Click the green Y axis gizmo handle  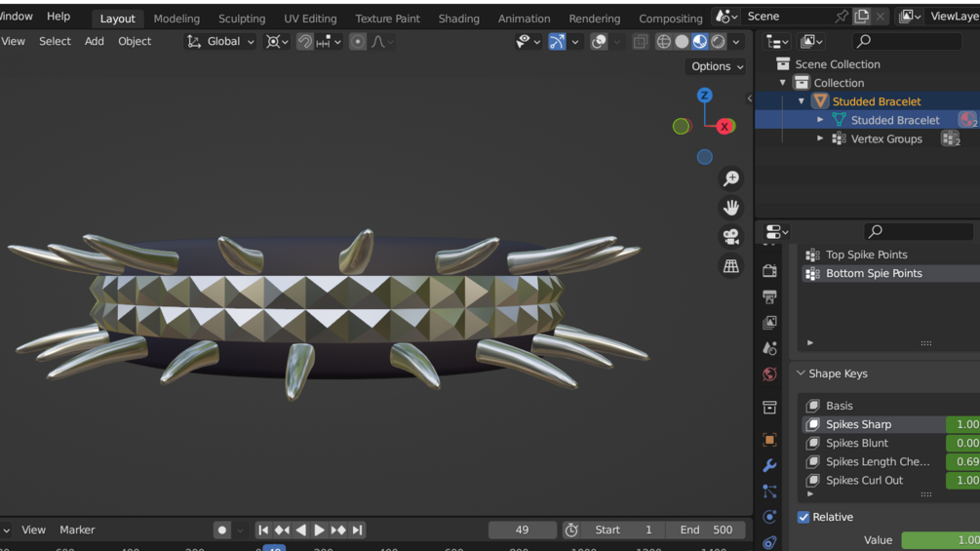pos(682,126)
